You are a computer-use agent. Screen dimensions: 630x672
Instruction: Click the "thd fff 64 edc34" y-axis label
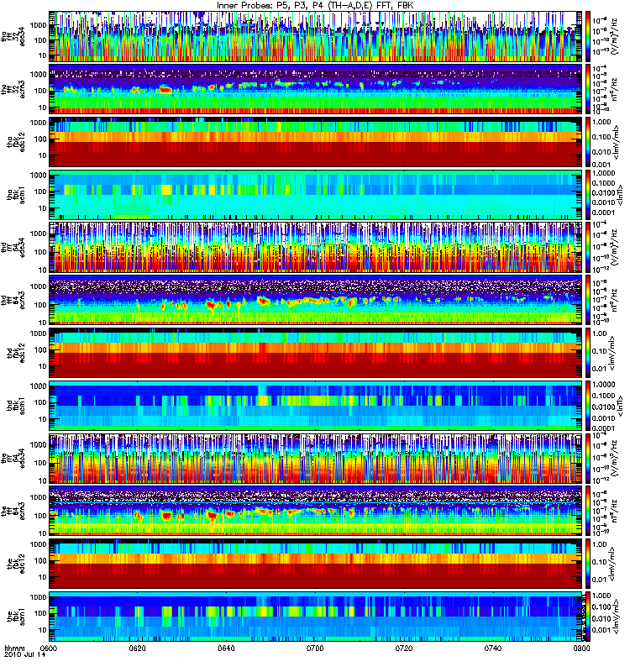tap(13, 247)
